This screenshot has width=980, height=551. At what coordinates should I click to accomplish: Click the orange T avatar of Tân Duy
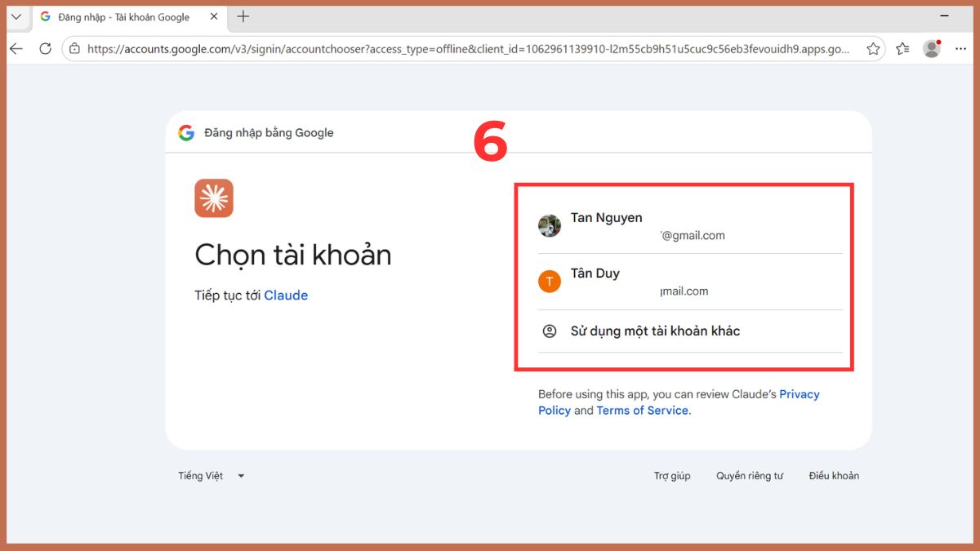coord(550,282)
